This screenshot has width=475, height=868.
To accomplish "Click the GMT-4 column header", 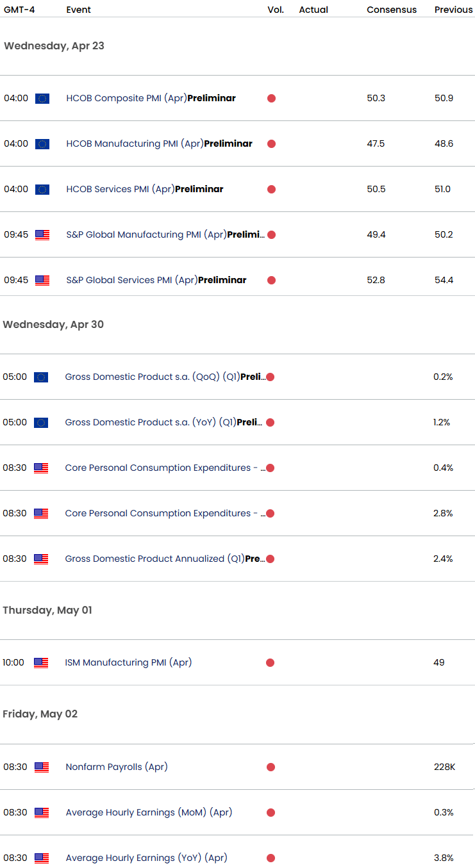I will [17, 10].
